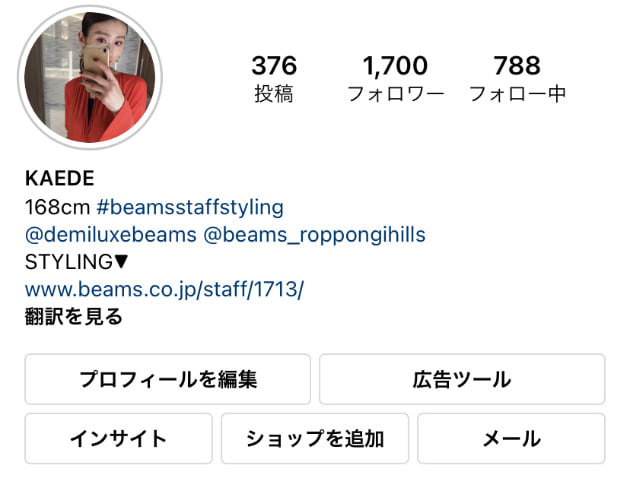
Task: Open the www.beams.co.jp/staff/1713/ link
Action: [x=164, y=289]
